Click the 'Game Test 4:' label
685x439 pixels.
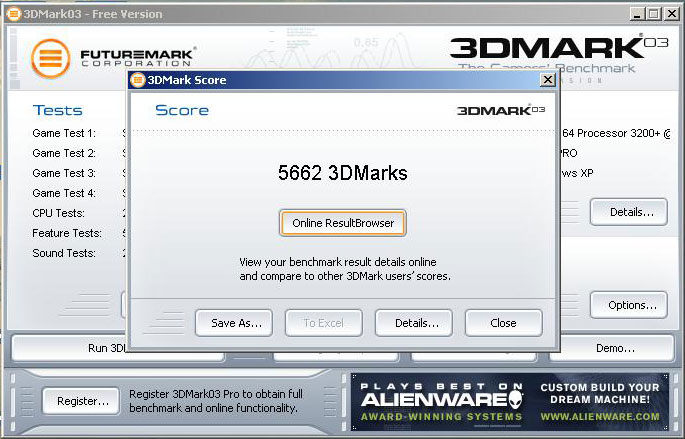64,193
